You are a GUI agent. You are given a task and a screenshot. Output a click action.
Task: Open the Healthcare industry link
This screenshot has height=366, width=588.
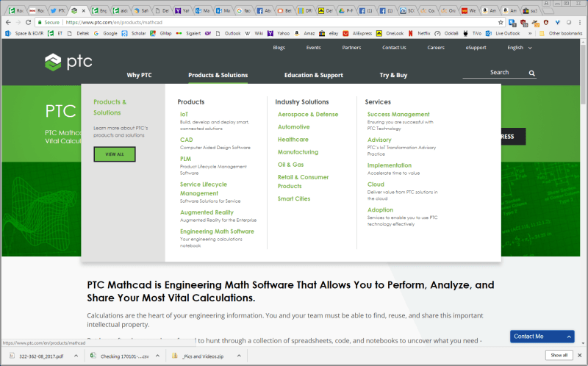(x=293, y=140)
